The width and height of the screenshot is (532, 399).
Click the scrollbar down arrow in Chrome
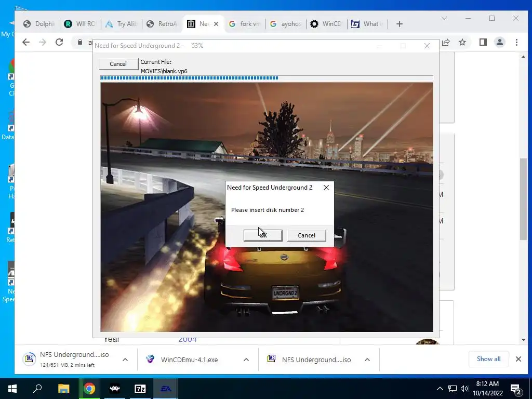coord(524,340)
